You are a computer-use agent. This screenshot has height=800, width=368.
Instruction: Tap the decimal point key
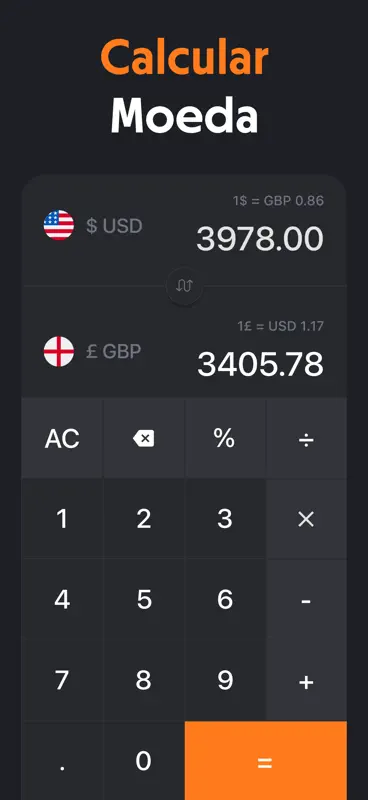tap(62, 761)
